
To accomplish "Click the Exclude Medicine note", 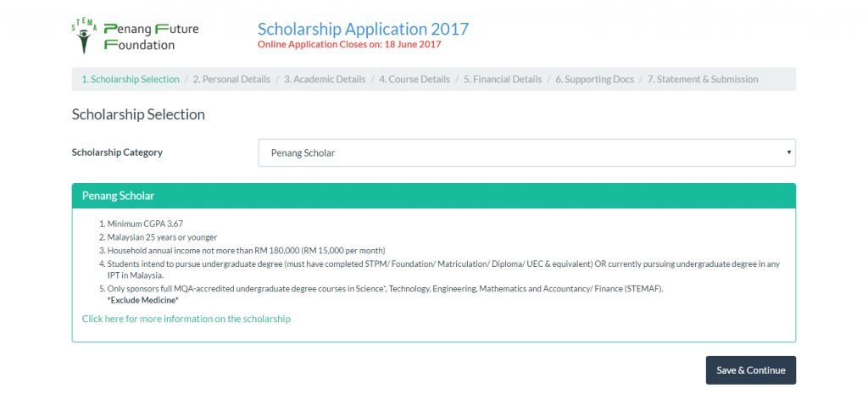I will 142,301.
